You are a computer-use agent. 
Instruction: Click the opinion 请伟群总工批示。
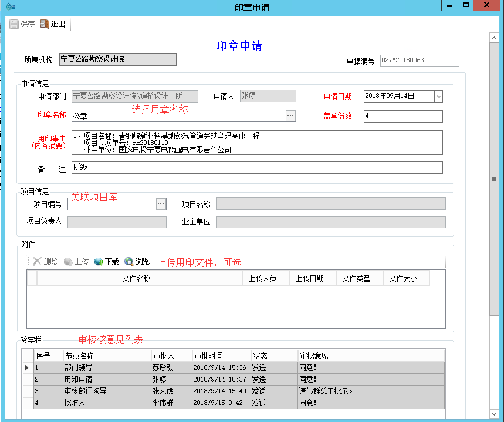pyautogui.click(x=326, y=391)
